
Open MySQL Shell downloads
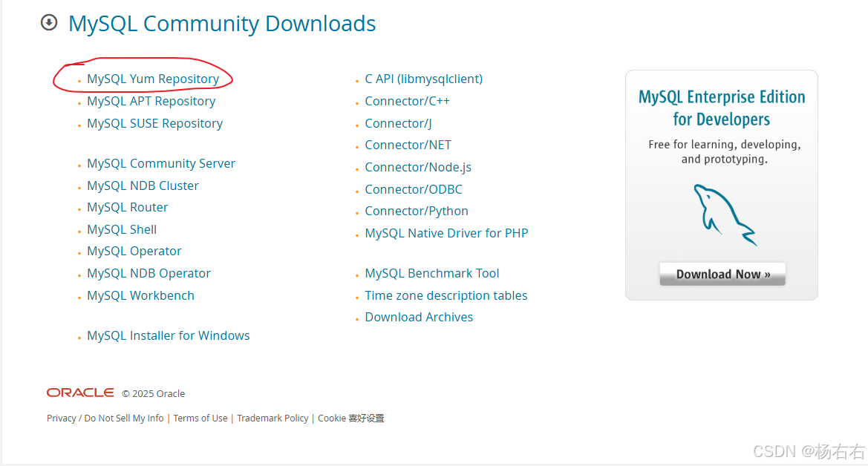121,229
